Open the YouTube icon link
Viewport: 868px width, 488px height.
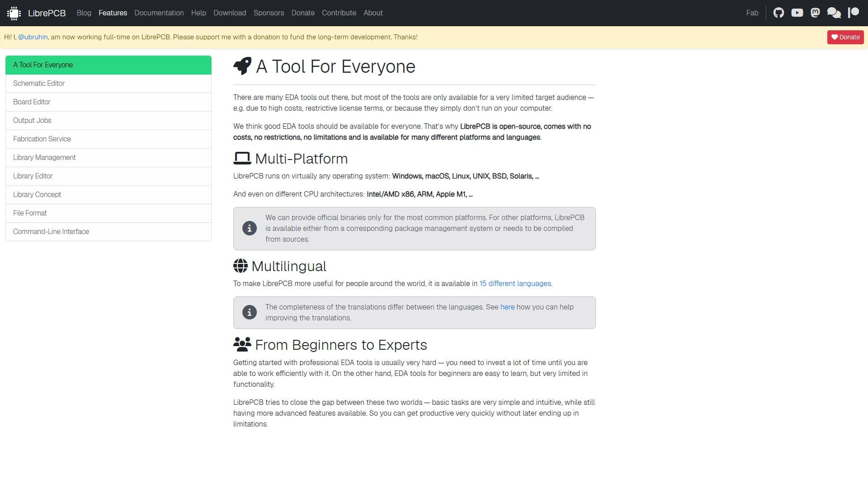[797, 13]
